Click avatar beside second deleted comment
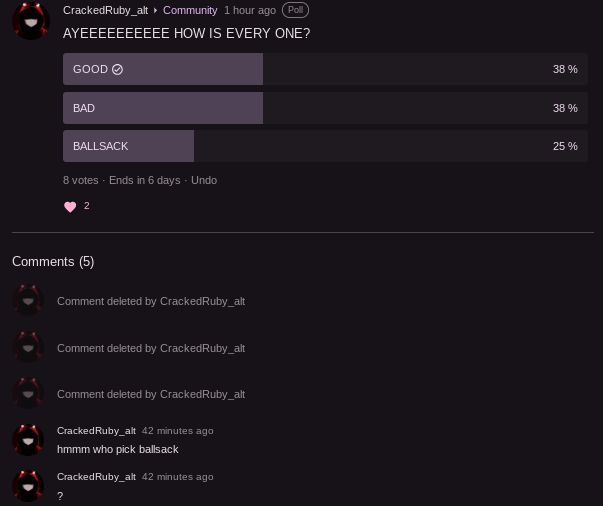 pos(28,348)
